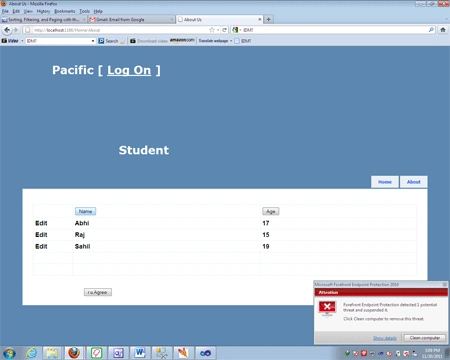The height and width of the screenshot is (360, 450).
Task: Click the Search button on the toolbar
Action: (109, 41)
